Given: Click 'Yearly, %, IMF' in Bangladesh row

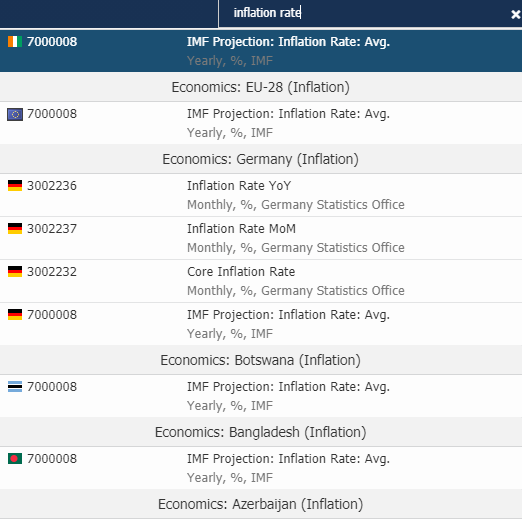Looking at the screenshot, I should (x=230, y=478).
